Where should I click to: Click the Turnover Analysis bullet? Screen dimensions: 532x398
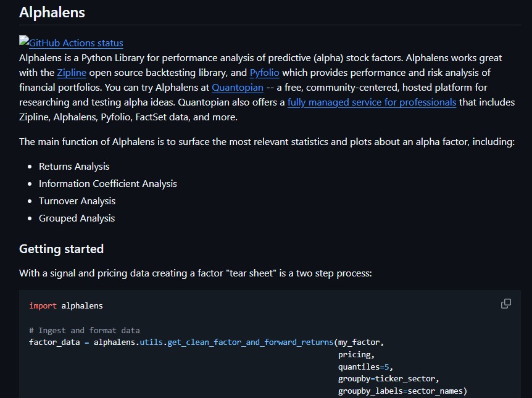(x=77, y=201)
